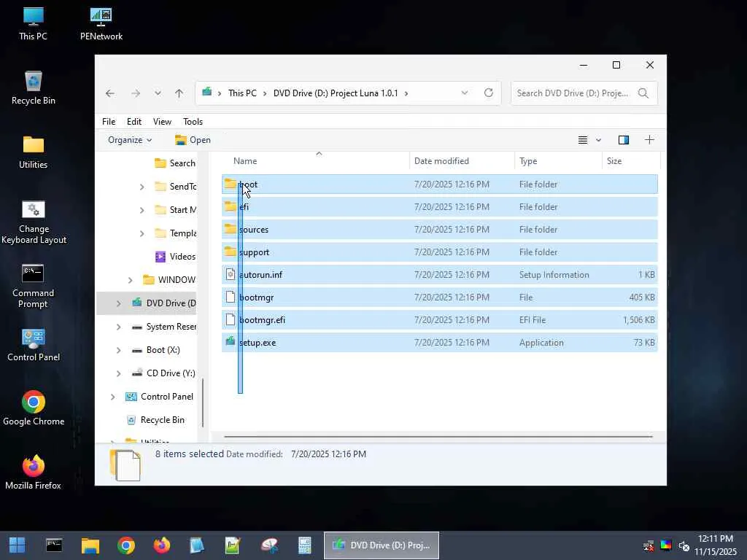Open Firefox from the taskbar
Image resolution: width=747 pixels, height=560 pixels.
[x=162, y=545]
